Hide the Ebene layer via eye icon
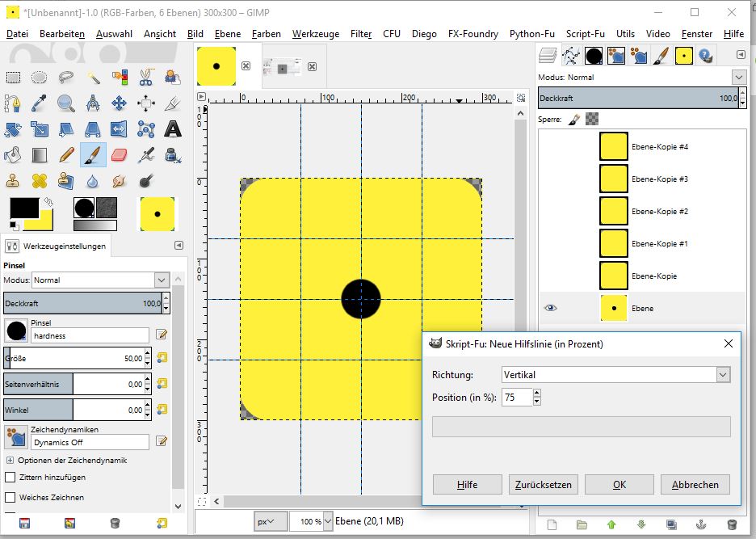This screenshot has height=539, width=756. [551, 308]
